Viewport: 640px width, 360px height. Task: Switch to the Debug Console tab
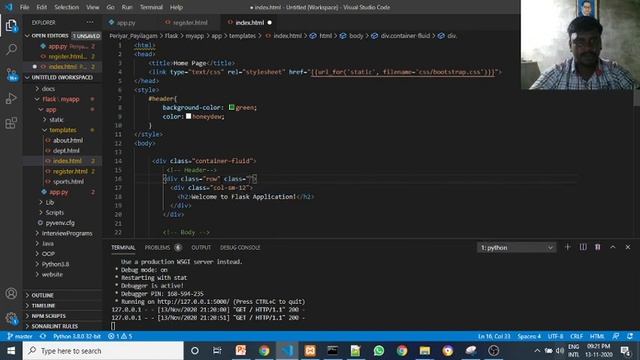click(x=240, y=247)
